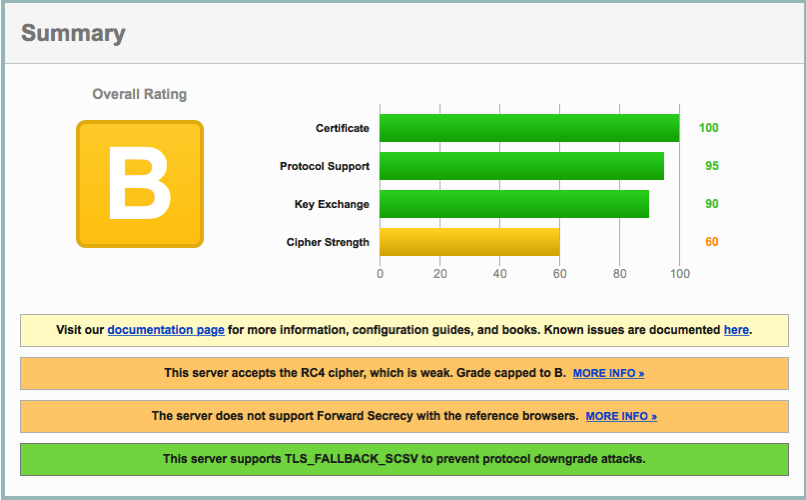Select the Key Exchange chart label
The height and width of the screenshot is (500, 806).
pyautogui.click(x=332, y=205)
